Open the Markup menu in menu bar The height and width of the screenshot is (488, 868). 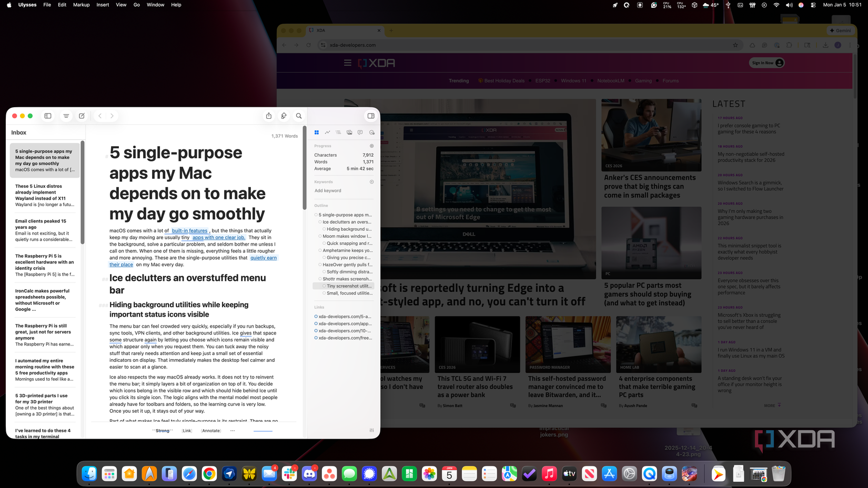point(82,5)
